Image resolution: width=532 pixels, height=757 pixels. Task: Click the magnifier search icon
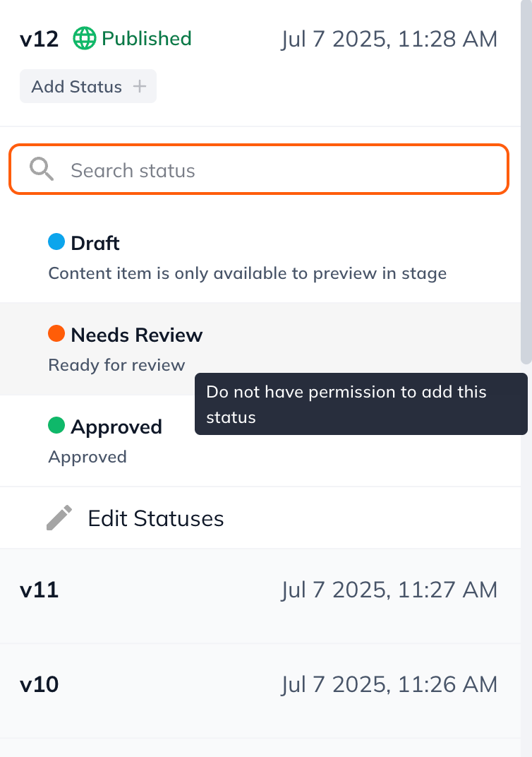(42, 169)
